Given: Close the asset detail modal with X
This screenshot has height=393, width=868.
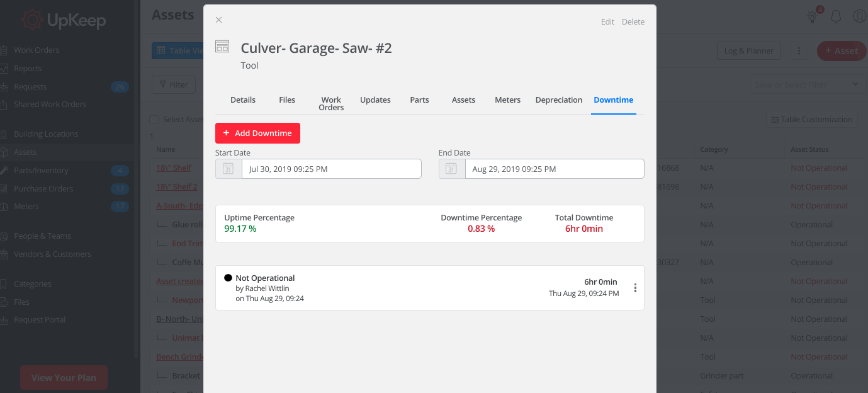Looking at the screenshot, I should pos(218,20).
